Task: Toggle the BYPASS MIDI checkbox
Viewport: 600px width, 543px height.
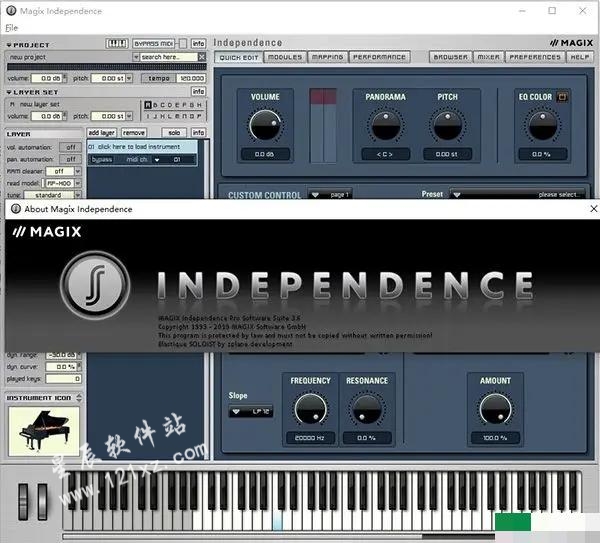Action: [x=183, y=44]
